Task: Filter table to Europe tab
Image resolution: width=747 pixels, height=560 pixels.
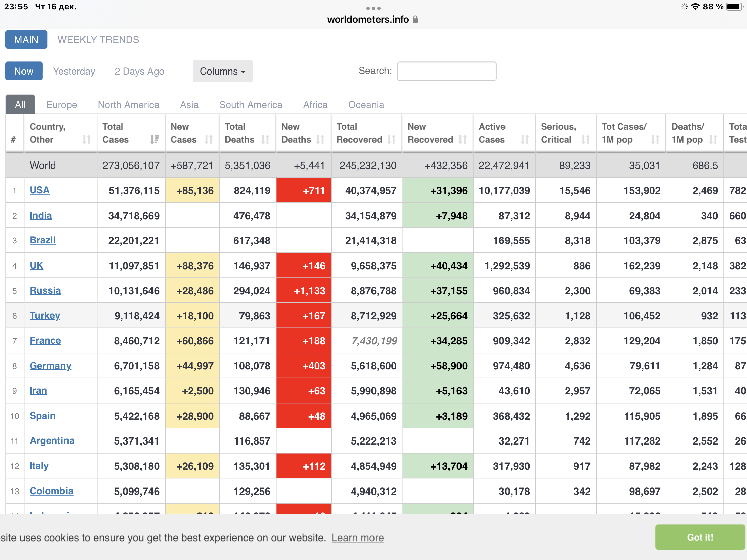Action: (61, 105)
